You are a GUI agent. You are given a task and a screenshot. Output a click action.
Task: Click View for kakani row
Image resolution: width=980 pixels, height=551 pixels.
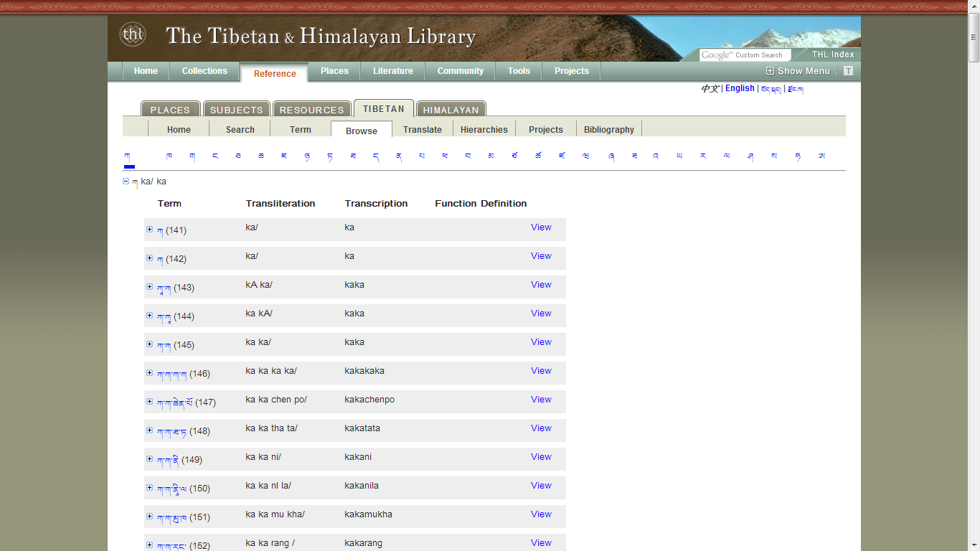click(x=541, y=457)
